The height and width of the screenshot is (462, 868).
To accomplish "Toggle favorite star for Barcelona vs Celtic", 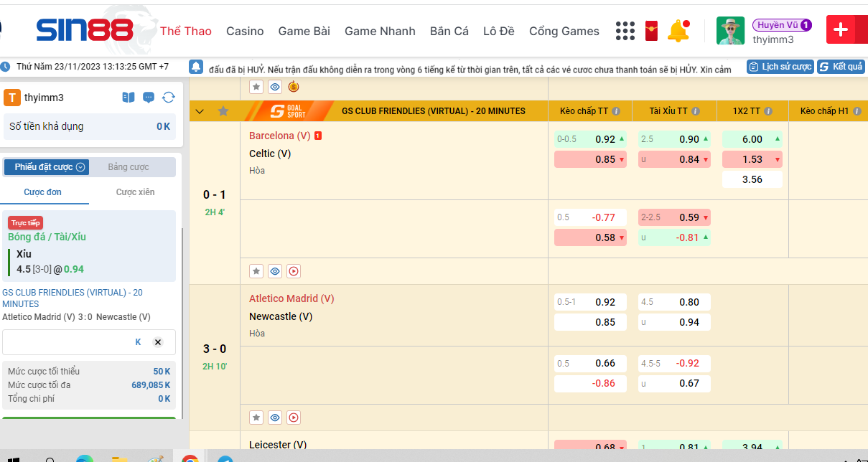I will pos(256,271).
